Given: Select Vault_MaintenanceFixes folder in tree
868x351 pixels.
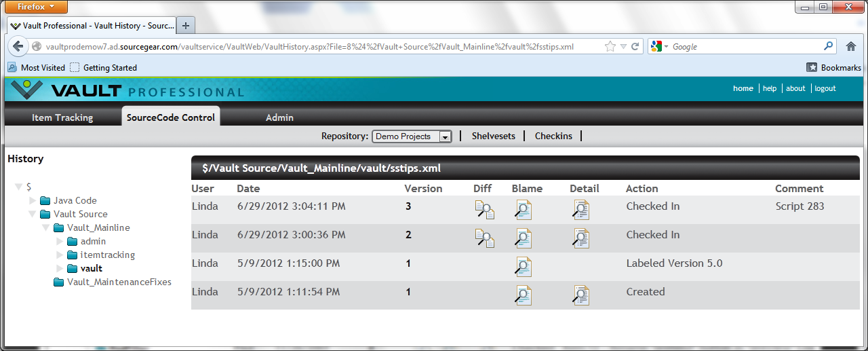Looking at the screenshot, I should [x=119, y=282].
